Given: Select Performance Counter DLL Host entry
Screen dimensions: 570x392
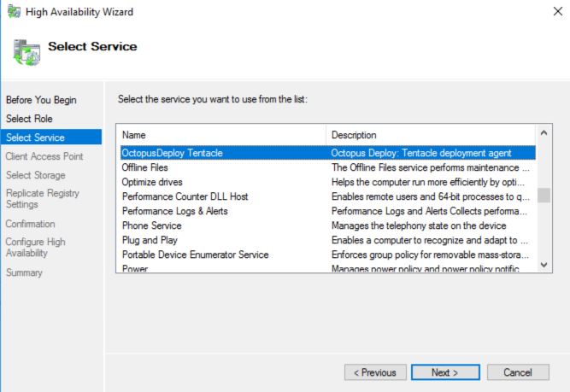Looking at the screenshot, I should coord(185,196).
